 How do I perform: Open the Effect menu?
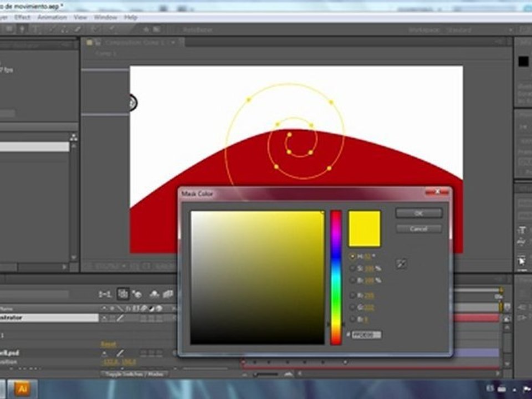coord(22,17)
